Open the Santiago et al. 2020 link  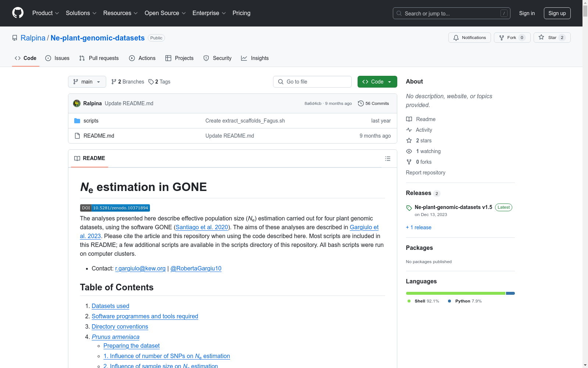click(202, 227)
